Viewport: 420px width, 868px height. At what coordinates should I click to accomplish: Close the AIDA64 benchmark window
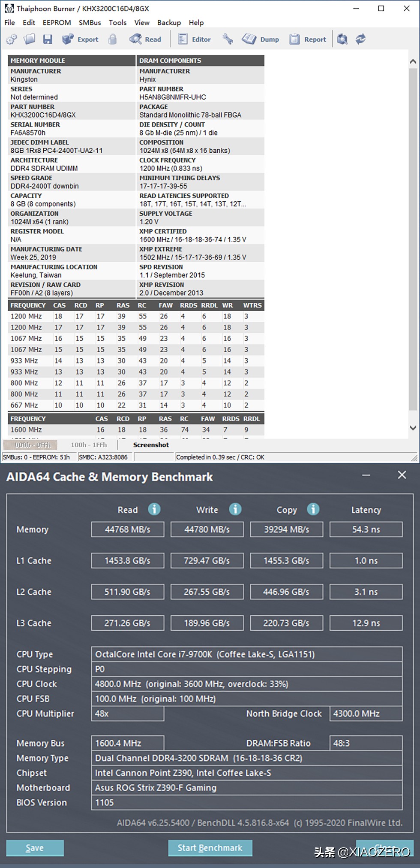(402, 475)
